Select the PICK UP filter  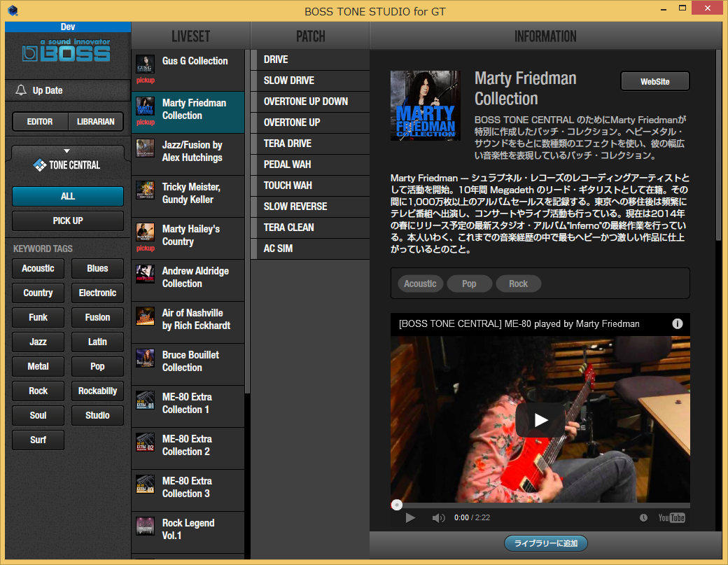[x=68, y=221]
